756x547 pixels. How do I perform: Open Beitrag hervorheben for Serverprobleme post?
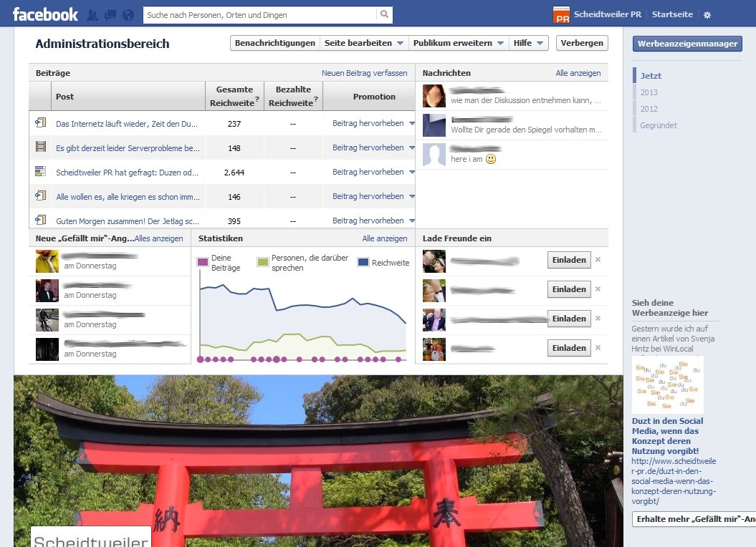(373, 147)
